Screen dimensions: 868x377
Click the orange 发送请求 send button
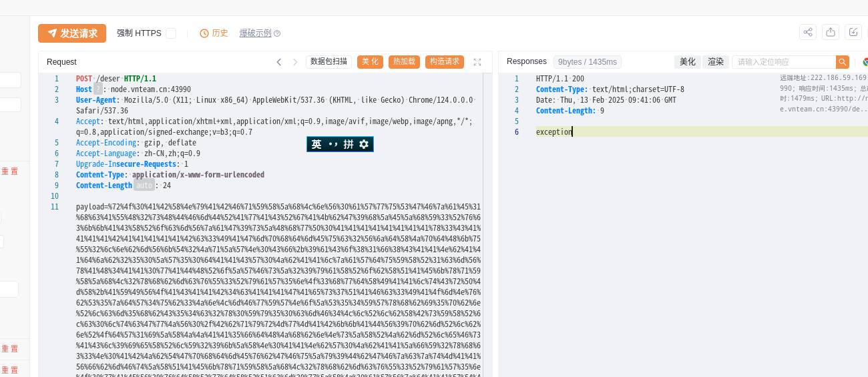click(72, 33)
